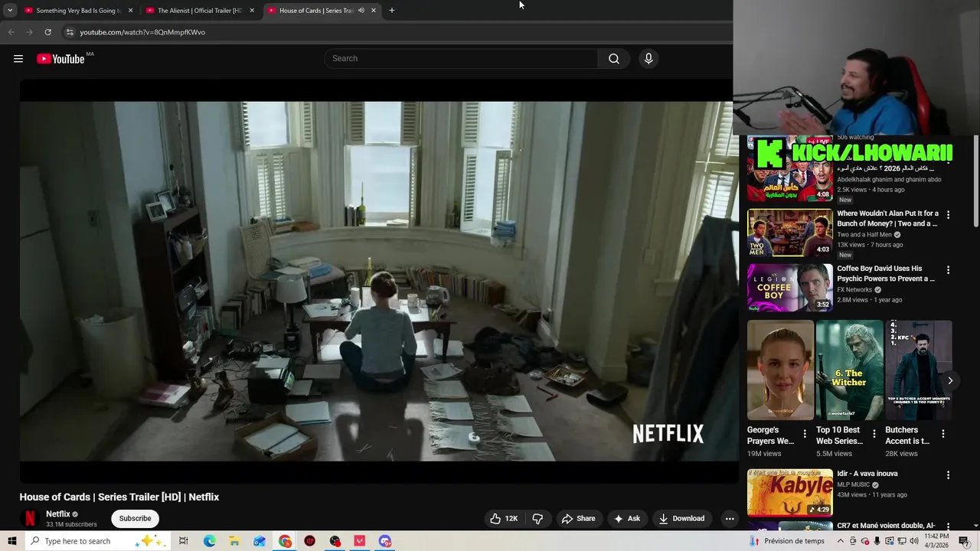This screenshot has height=551, width=980.
Task: Open options for Coffee Boy David video
Action: tap(948, 270)
